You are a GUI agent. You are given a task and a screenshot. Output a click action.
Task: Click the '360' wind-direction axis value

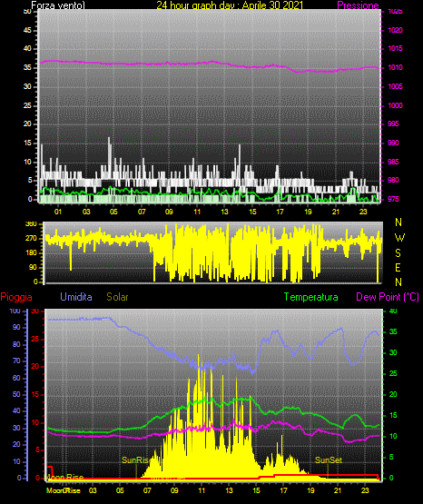click(31, 224)
